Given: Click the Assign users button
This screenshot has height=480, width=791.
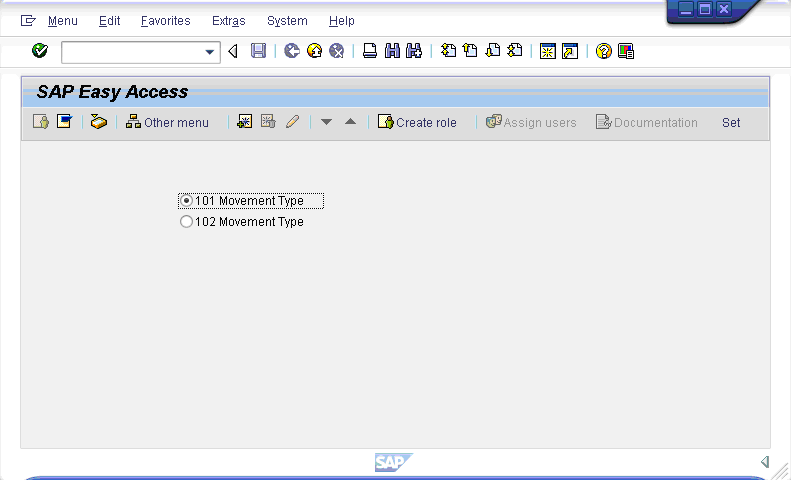Looking at the screenshot, I should [x=531, y=122].
